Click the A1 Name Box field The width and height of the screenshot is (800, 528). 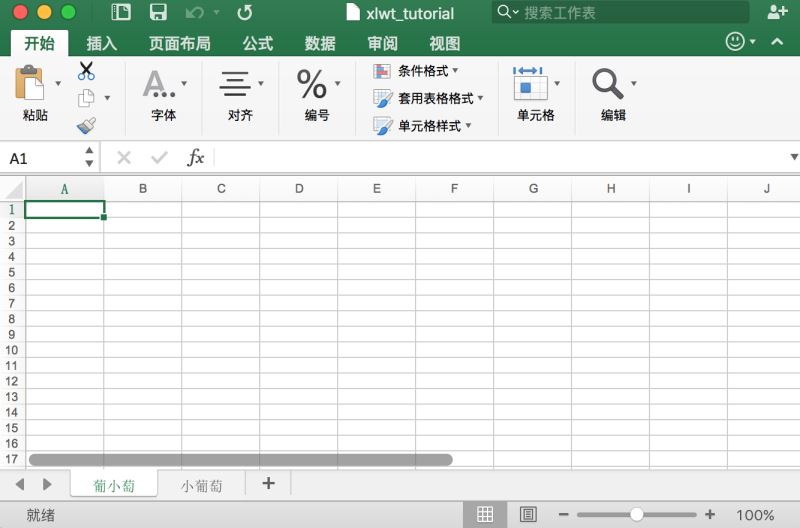tap(43, 158)
